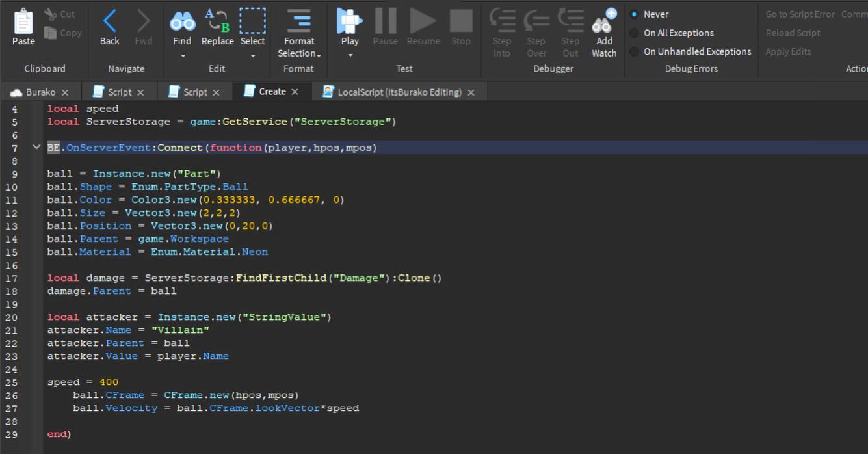
Task: Collapse the function block at line 7
Action: pyautogui.click(x=36, y=148)
